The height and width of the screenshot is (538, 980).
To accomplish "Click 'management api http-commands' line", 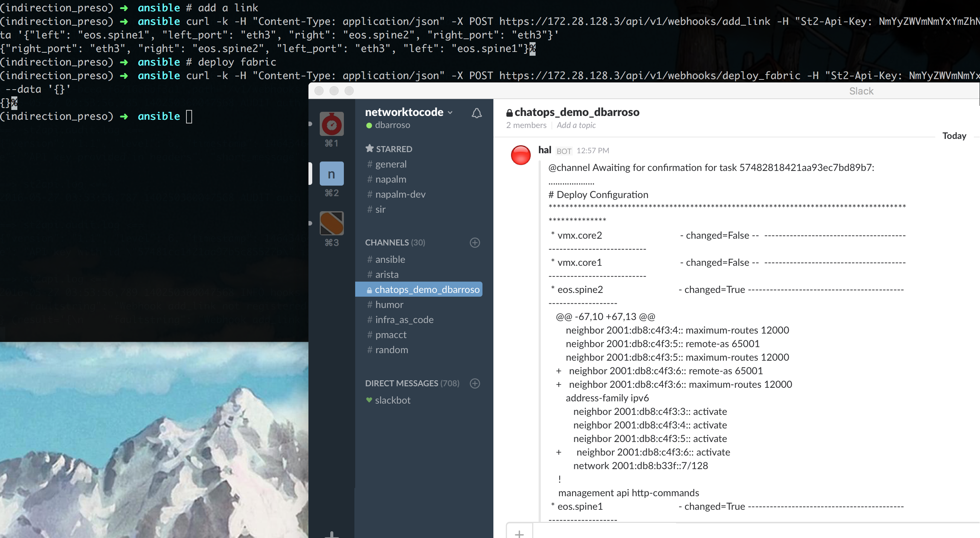I will coord(629,493).
